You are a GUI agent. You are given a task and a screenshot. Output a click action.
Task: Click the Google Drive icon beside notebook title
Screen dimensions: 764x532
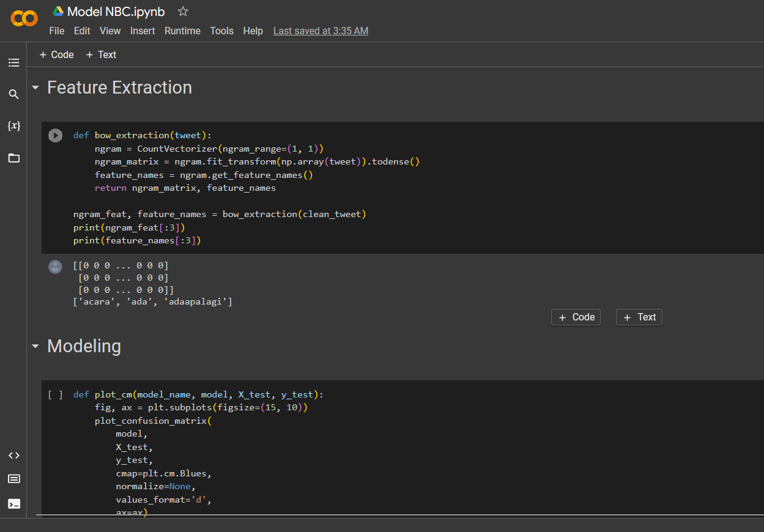tap(58, 11)
